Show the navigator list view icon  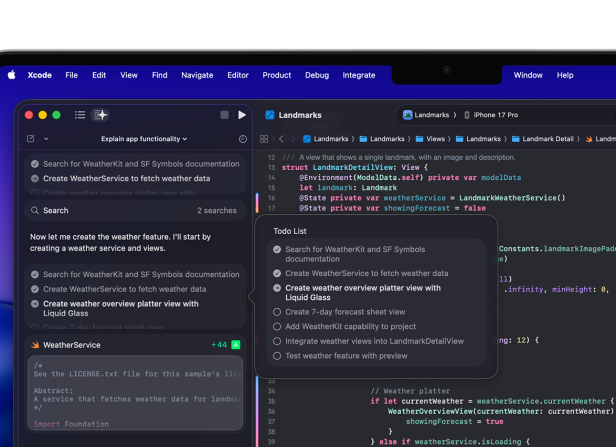click(x=80, y=115)
